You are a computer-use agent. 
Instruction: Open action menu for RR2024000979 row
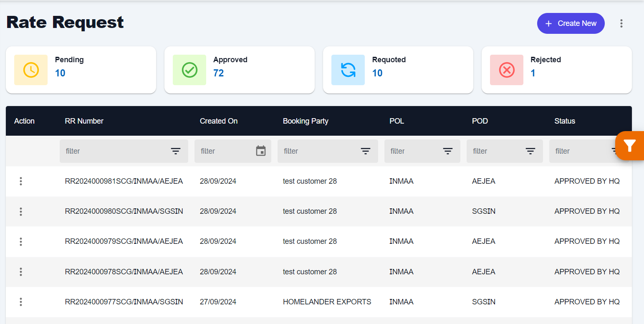[21, 242]
